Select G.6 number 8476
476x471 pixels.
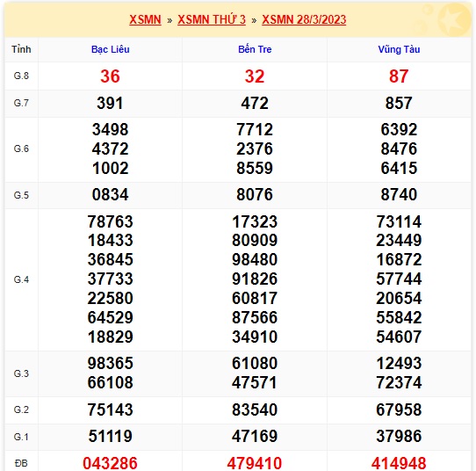point(399,149)
